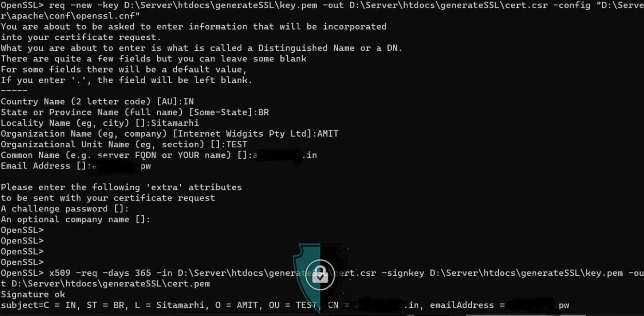Click the Organization Name value AMIT

pos(328,134)
